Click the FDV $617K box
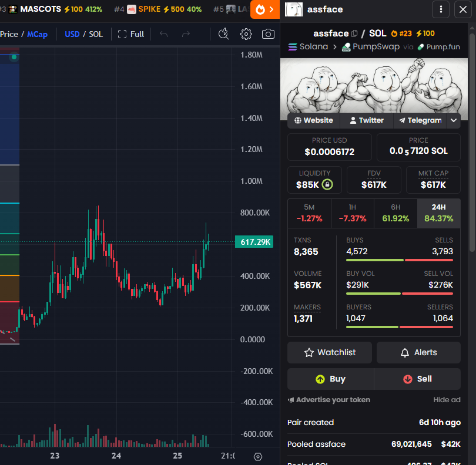 tap(374, 180)
